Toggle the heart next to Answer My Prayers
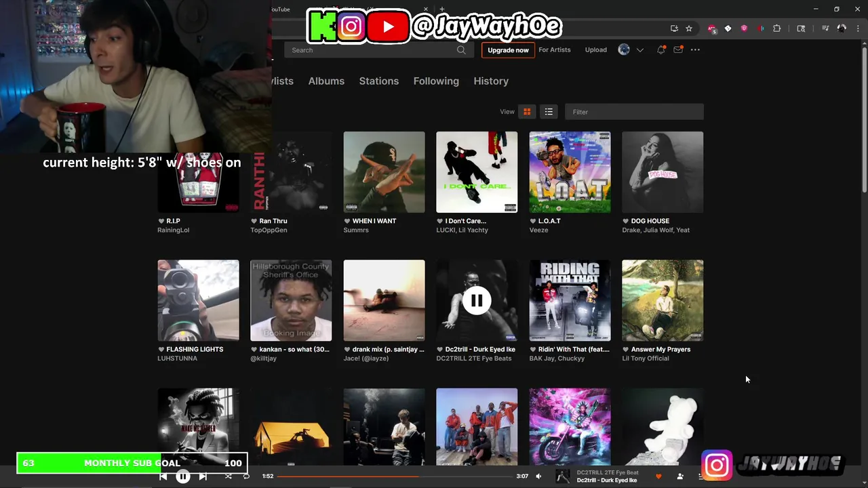The height and width of the screenshot is (488, 868). 626,350
